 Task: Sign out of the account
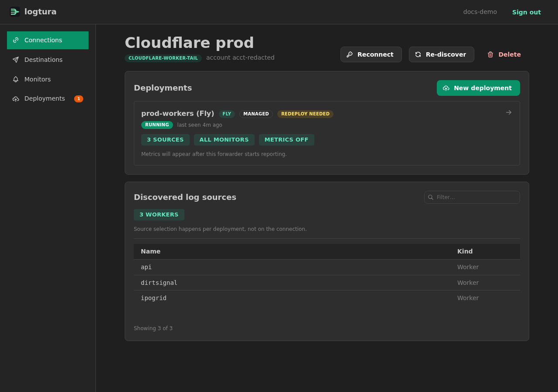click(527, 12)
